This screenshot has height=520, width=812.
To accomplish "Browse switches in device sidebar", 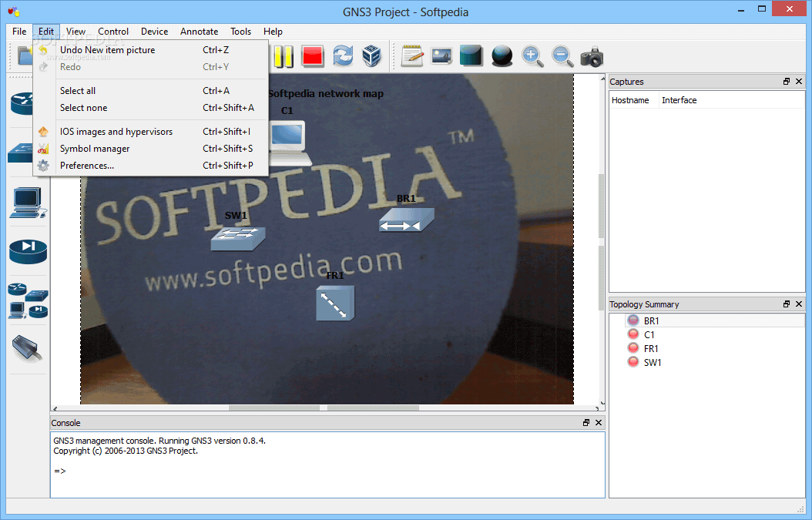I will pos(21,153).
